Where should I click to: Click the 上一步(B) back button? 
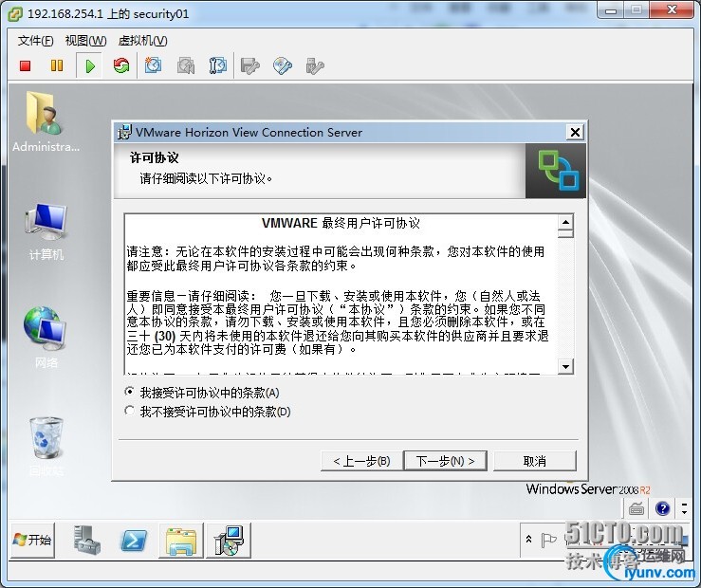tap(361, 461)
